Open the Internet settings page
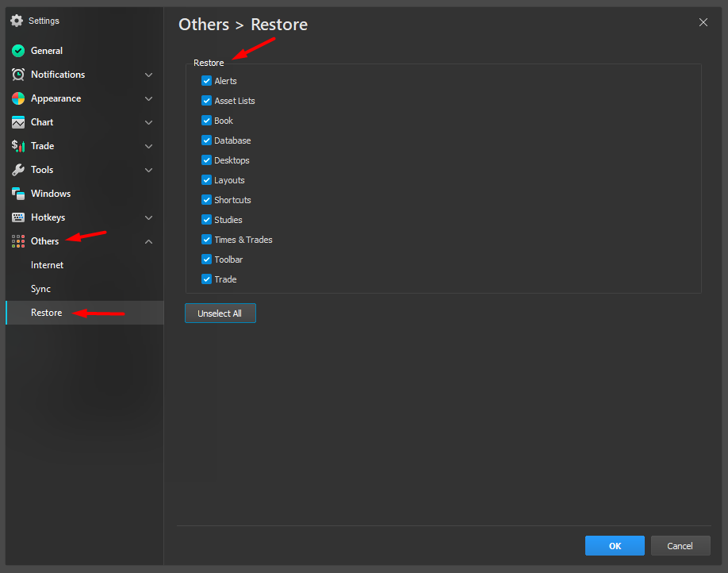 (x=47, y=265)
